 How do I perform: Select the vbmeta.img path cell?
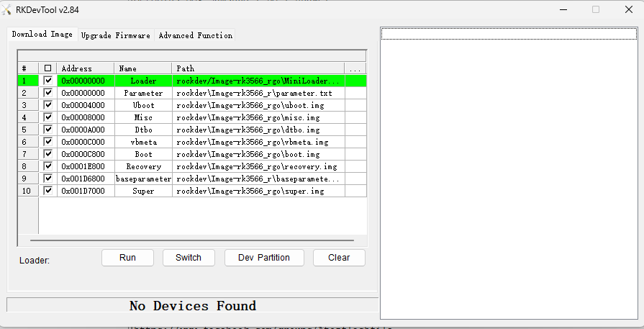click(x=258, y=142)
